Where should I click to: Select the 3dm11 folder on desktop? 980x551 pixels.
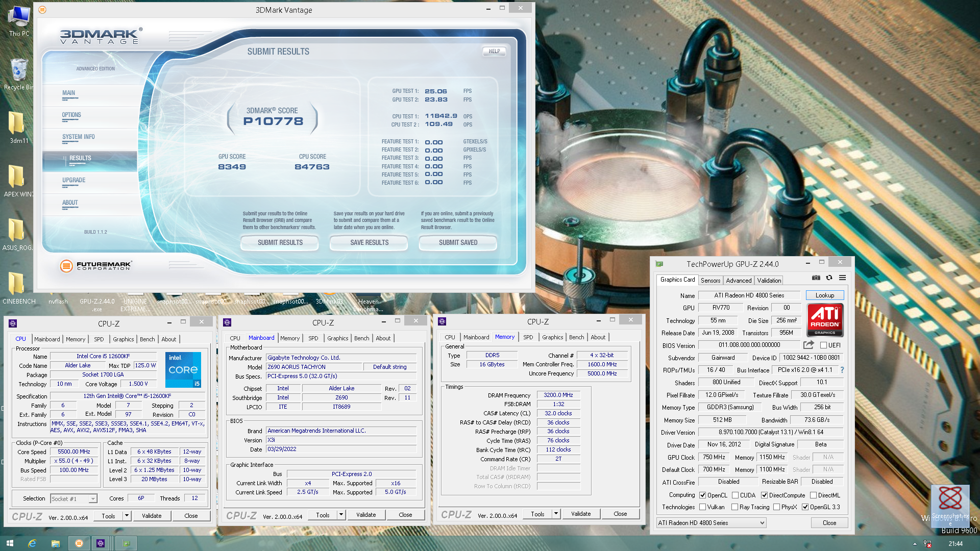pos(19,128)
